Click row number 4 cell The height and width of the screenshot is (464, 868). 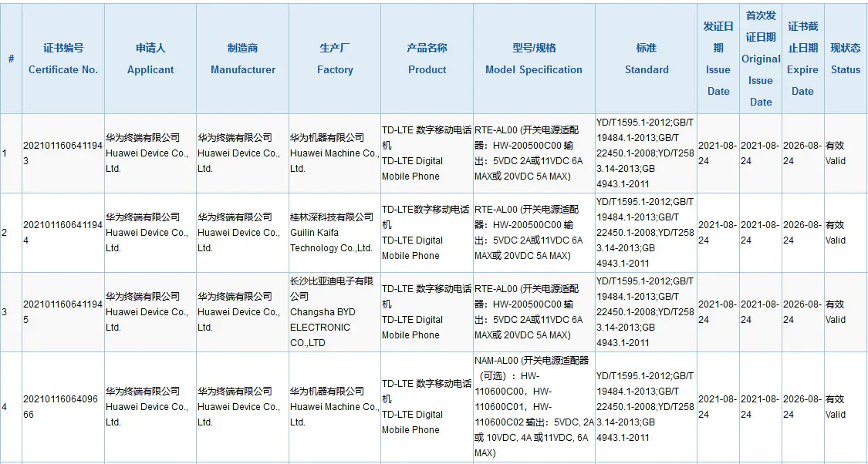pyautogui.click(x=11, y=406)
